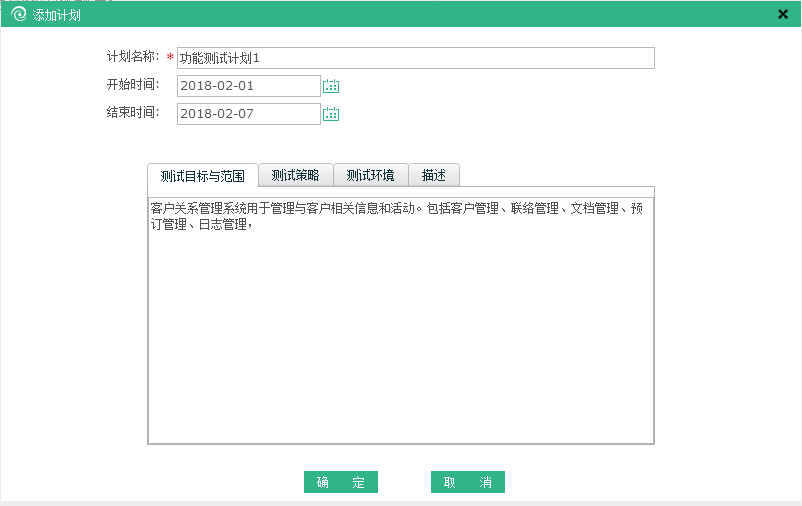This screenshot has width=802, height=506.
Task: Open the calendar picker for 结束时间
Action: click(331, 114)
